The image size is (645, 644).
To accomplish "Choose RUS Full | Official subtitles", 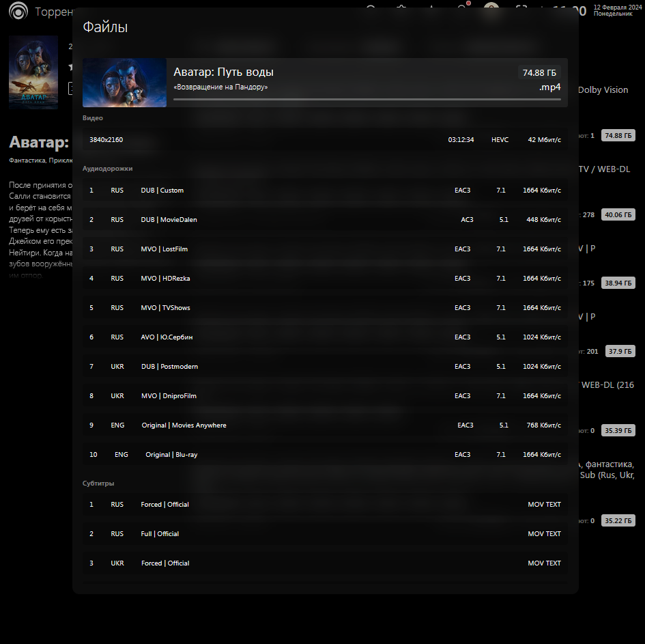I will 325,534.
